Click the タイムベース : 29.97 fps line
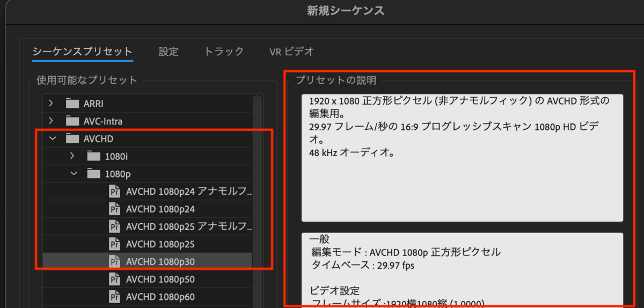The height and width of the screenshot is (308, 644). click(x=363, y=265)
